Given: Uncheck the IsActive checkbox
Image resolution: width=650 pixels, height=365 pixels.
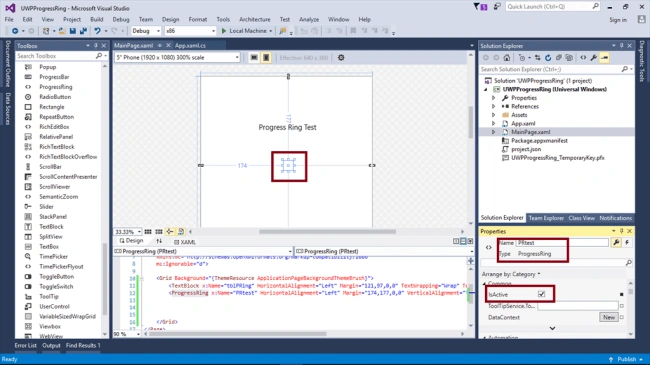Looking at the screenshot, I should (x=541, y=294).
